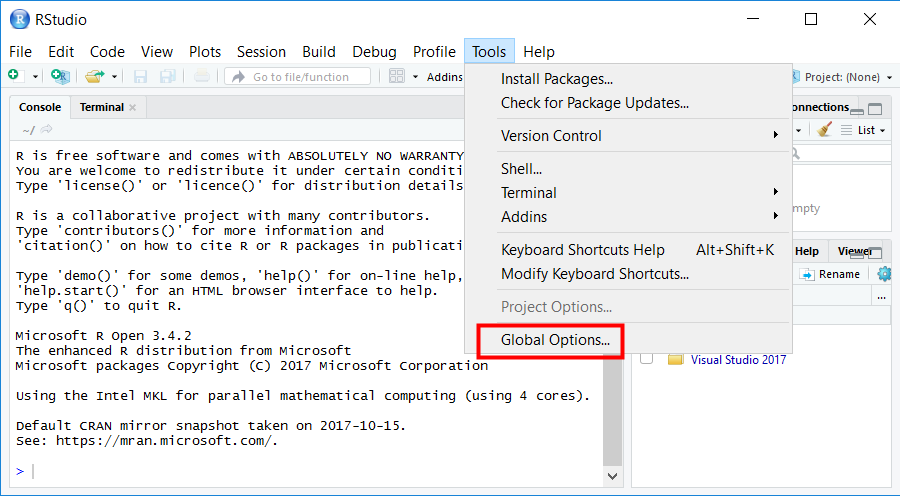Open the Session menu
This screenshot has height=496, width=900.
click(x=261, y=52)
